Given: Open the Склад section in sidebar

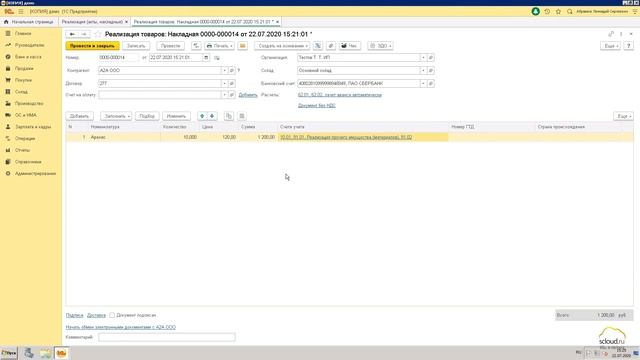Looking at the screenshot, I should click(21, 92).
